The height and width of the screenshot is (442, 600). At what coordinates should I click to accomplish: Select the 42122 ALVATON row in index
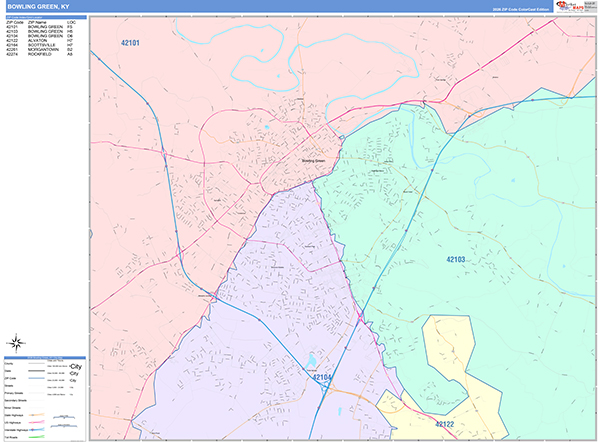point(40,40)
